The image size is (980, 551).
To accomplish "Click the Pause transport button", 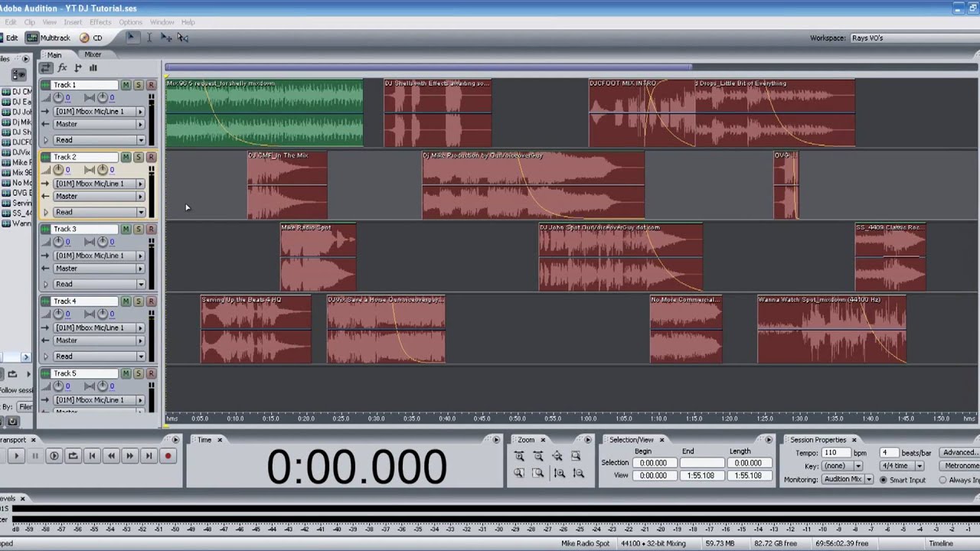I will pos(35,456).
